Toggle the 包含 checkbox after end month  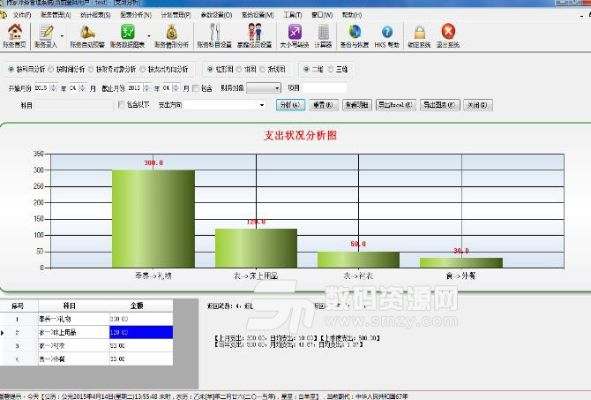tap(195, 89)
